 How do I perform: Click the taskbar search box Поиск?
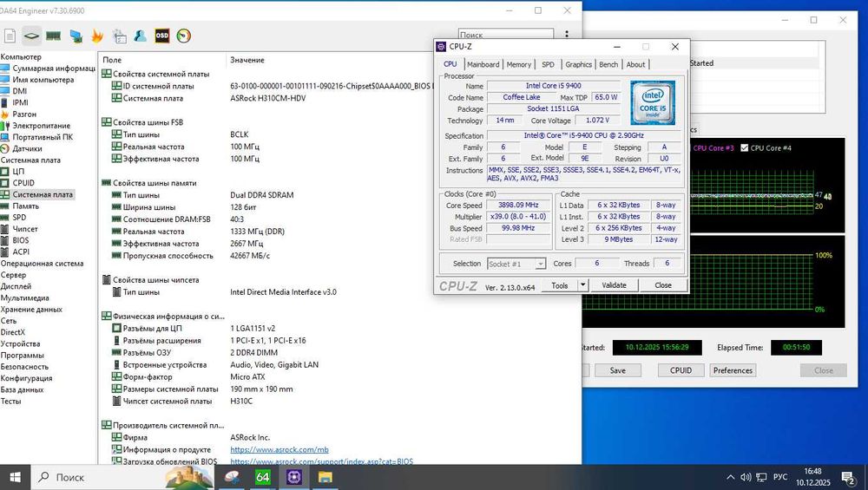click(123, 477)
